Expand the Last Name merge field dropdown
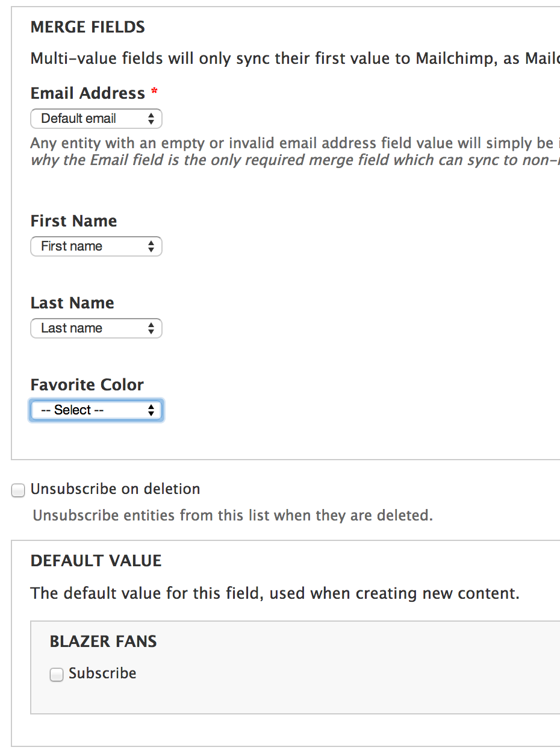The height and width of the screenshot is (753, 560). pyautogui.click(x=96, y=328)
